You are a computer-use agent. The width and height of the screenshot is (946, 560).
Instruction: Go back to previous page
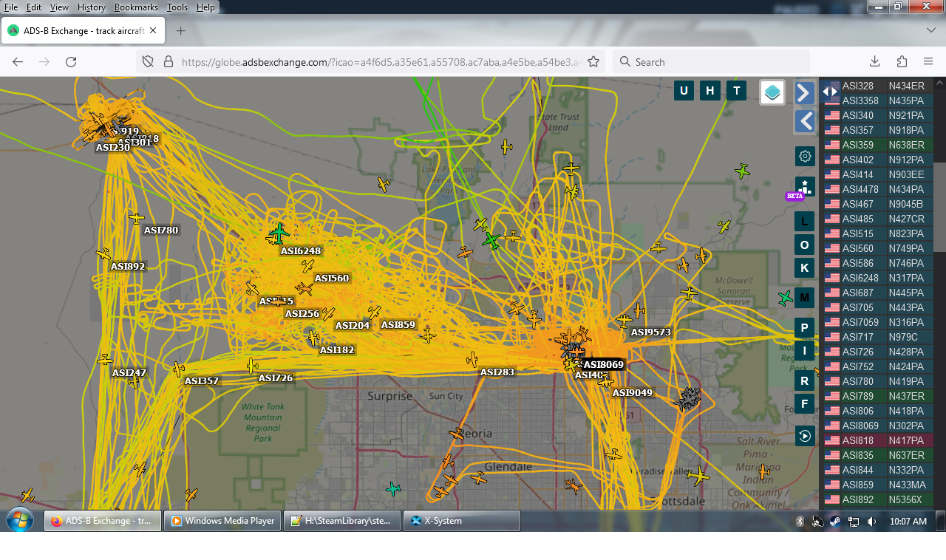(18, 62)
